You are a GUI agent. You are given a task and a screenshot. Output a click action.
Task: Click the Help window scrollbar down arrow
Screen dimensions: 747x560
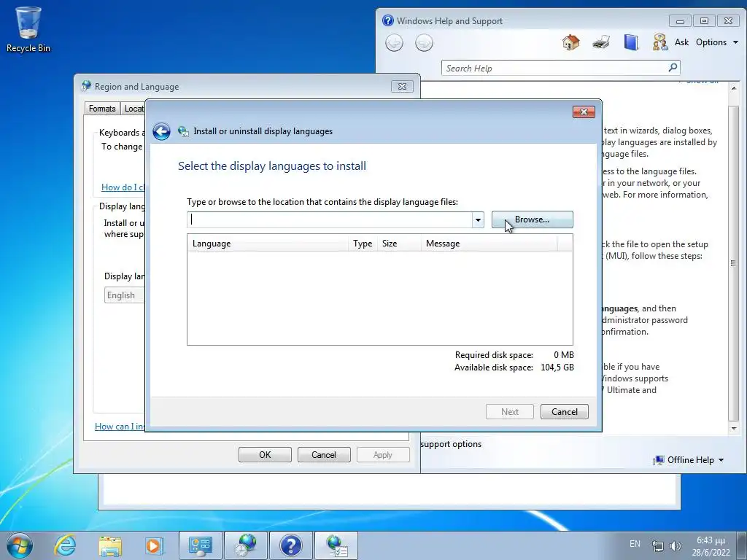[x=734, y=429]
